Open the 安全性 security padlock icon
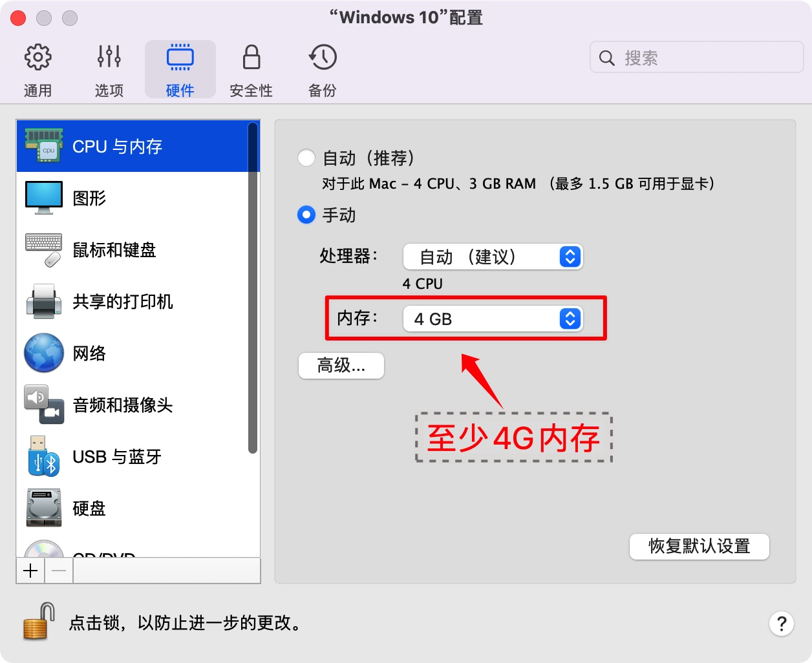 coord(251,57)
